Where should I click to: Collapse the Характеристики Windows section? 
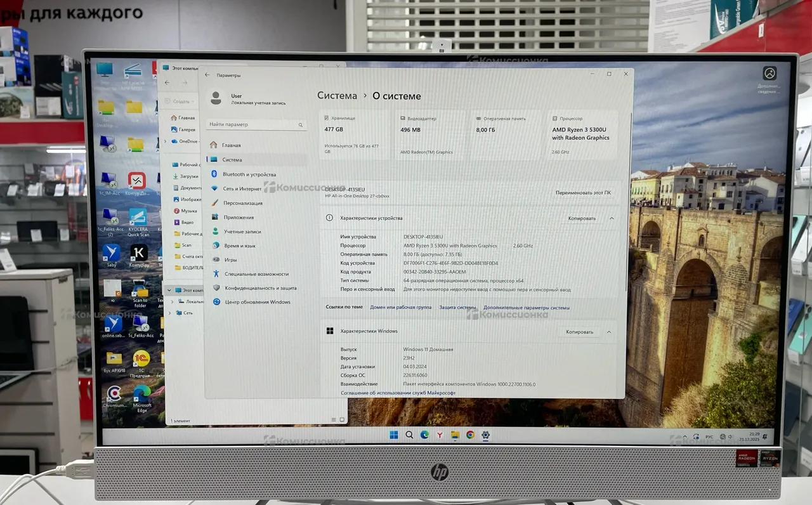609,332
